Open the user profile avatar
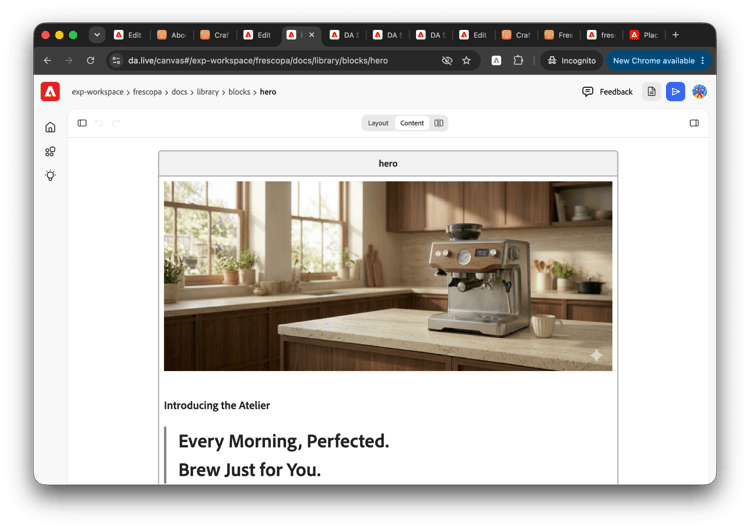The image size is (750, 529). [x=699, y=91]
